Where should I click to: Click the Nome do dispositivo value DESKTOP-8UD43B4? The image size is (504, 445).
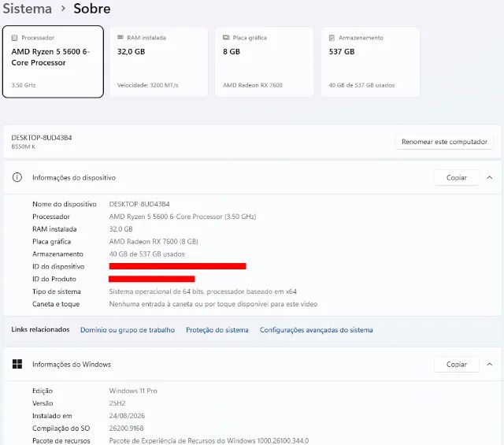(x=139, y=204)
